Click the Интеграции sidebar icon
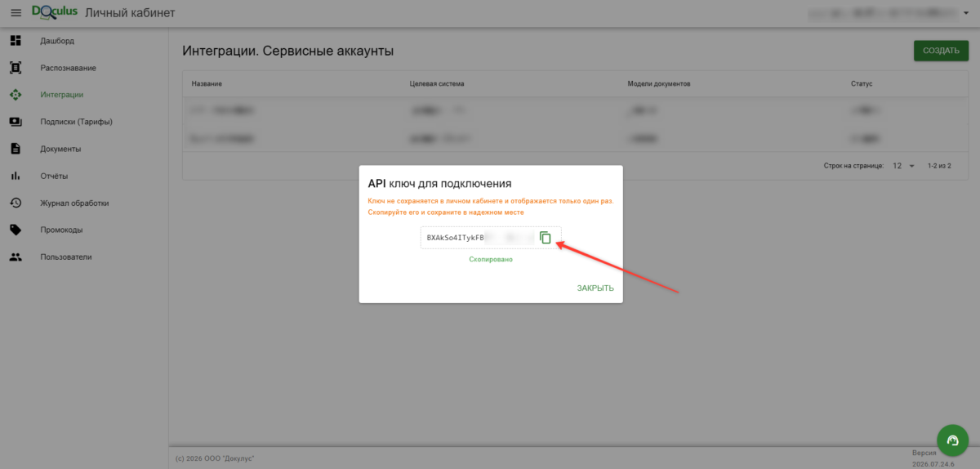980x469 pixels. (16, 95)
